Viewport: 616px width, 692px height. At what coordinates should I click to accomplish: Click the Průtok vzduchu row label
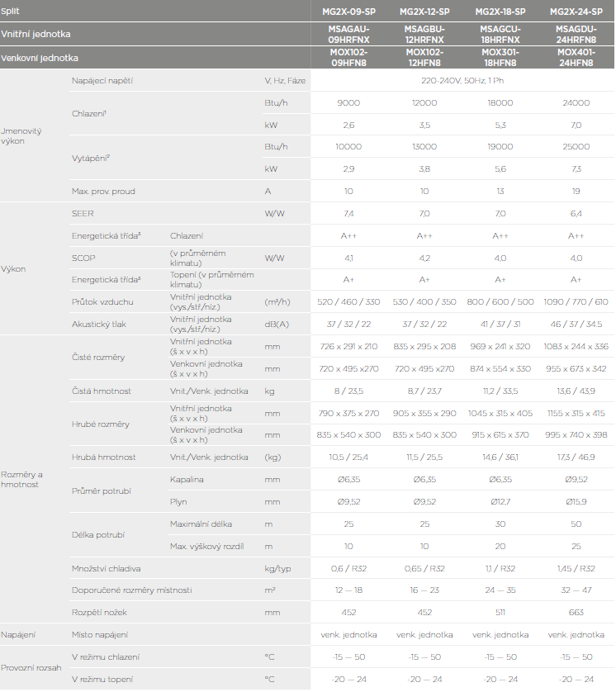tap(102, 302)
